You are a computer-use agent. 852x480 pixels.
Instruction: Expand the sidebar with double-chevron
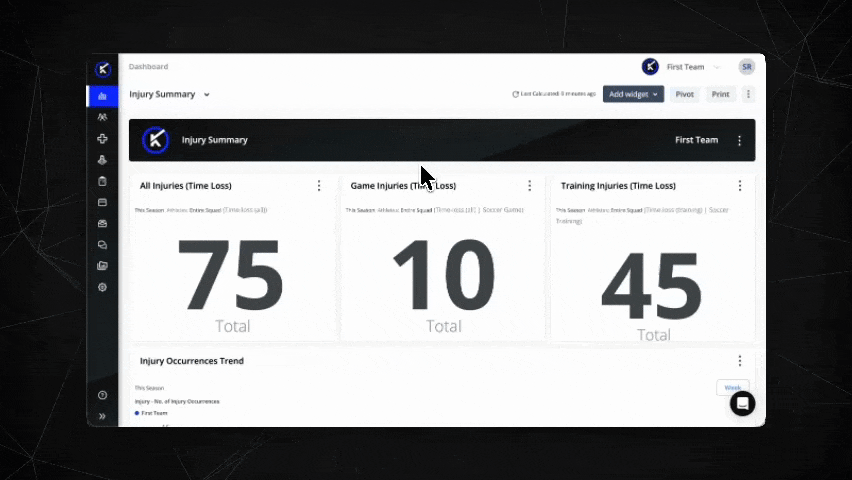[102, 416]
